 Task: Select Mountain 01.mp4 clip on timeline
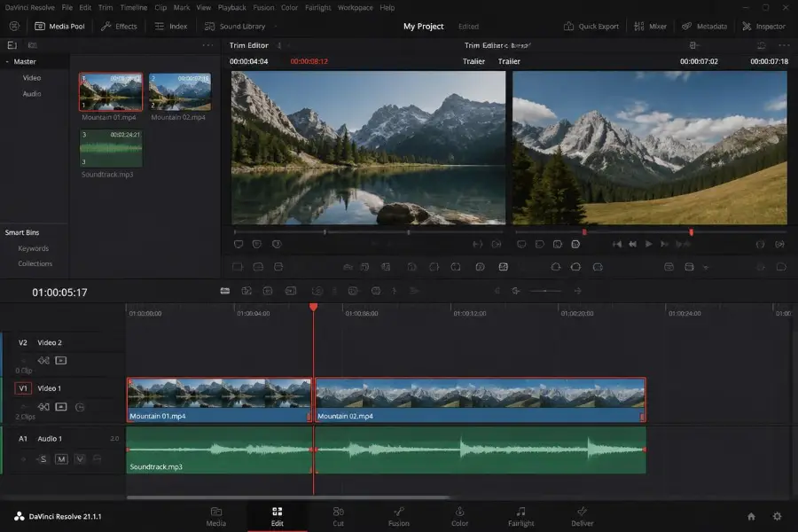[219, 400]
